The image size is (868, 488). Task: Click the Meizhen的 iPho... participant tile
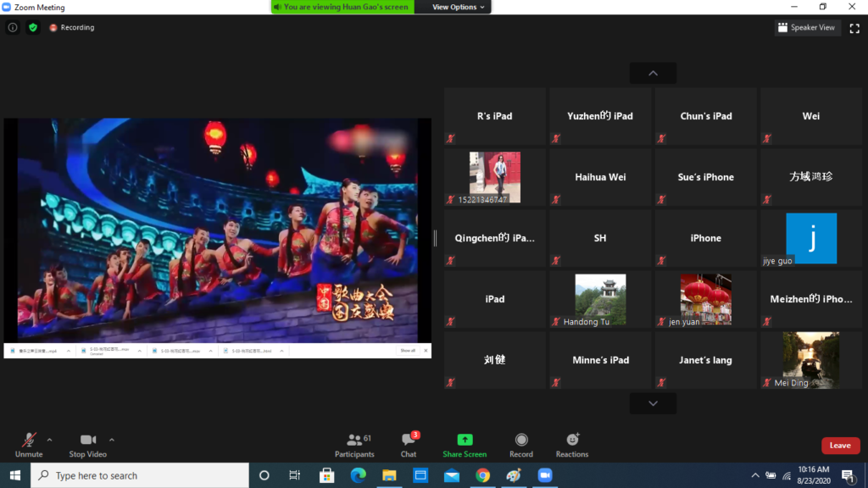[x=811, y=299]
